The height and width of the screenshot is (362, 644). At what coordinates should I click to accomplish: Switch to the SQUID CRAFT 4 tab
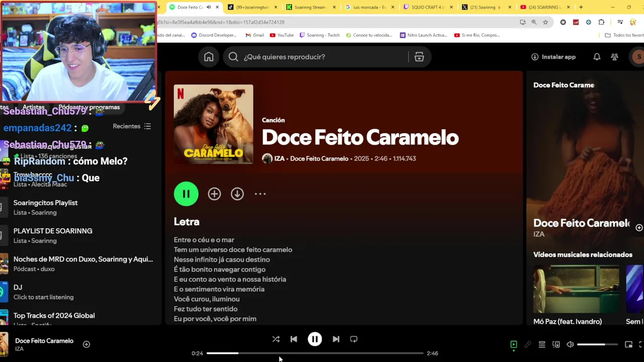[x=428, y=7]
